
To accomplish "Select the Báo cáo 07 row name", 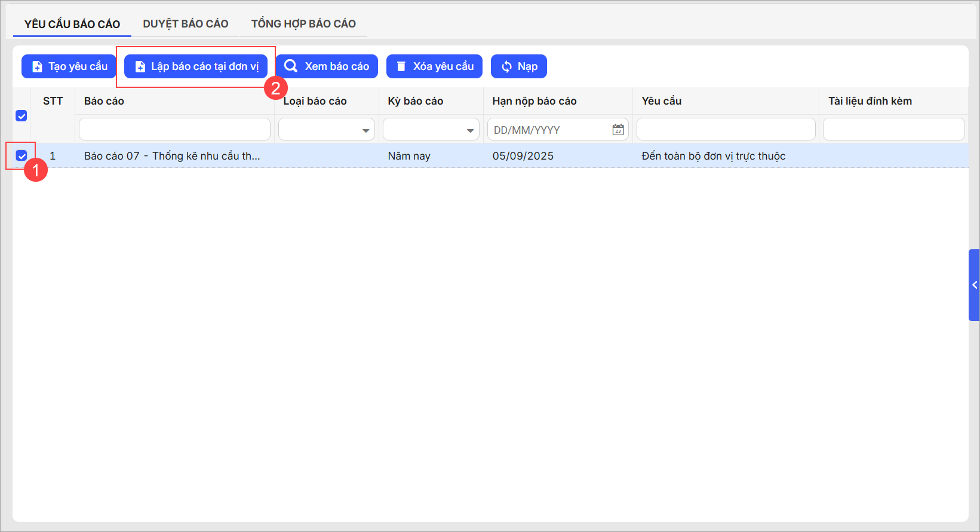I will tap(172, 156).
